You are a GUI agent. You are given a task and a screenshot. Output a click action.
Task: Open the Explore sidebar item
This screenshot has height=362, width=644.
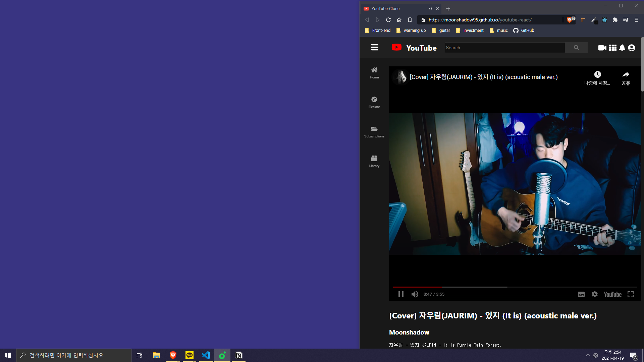374,102
